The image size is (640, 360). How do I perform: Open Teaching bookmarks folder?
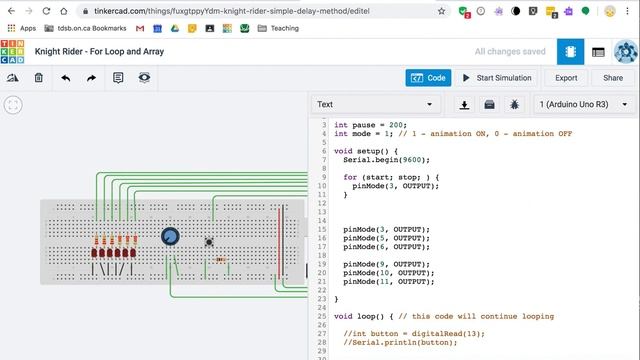coord(278,28)
